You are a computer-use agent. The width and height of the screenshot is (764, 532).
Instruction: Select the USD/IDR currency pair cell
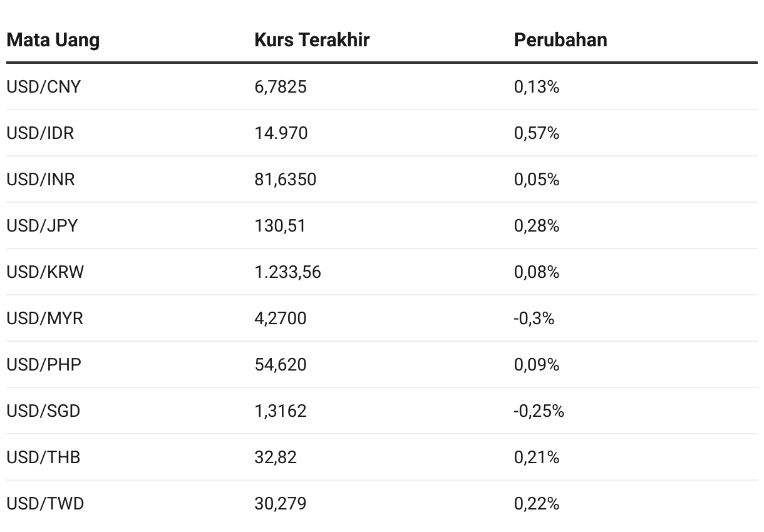(40, 133)
